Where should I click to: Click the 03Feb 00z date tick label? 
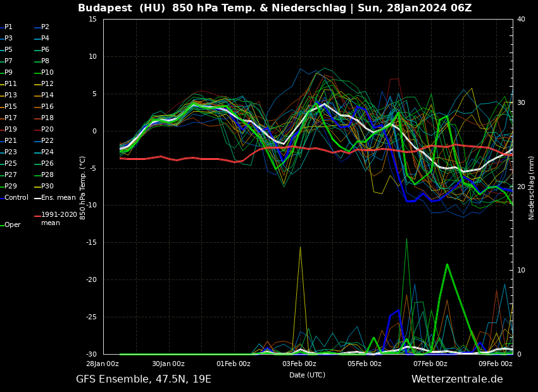click(299, 364)
